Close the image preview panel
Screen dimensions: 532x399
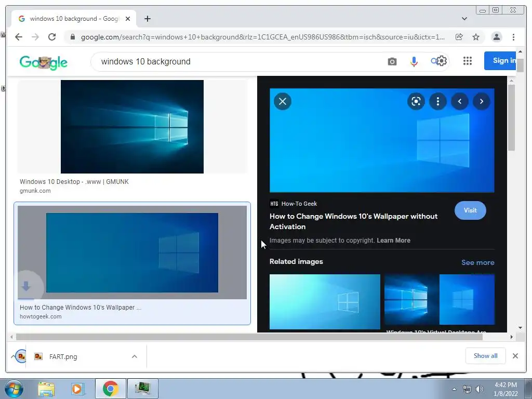(283, 101)
